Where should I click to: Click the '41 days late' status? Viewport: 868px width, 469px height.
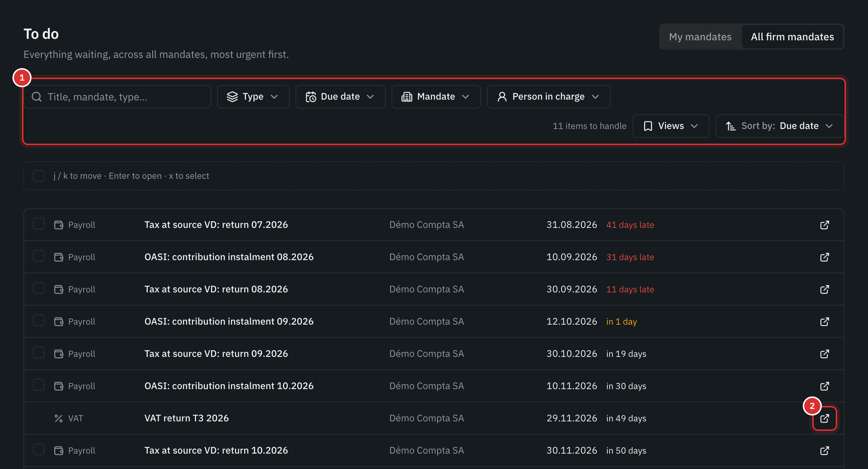tap(630, 225)
